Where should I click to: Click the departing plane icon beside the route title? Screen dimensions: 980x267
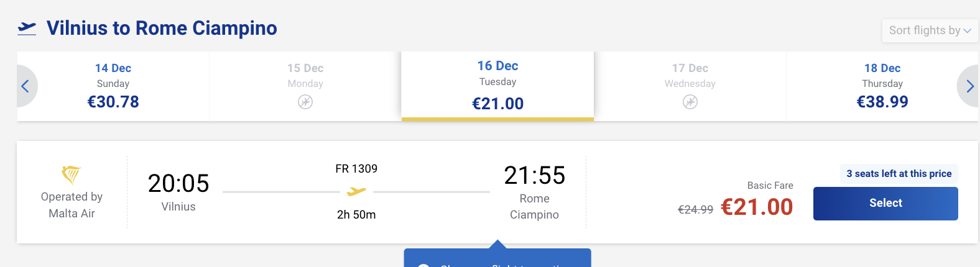point(27,28)
